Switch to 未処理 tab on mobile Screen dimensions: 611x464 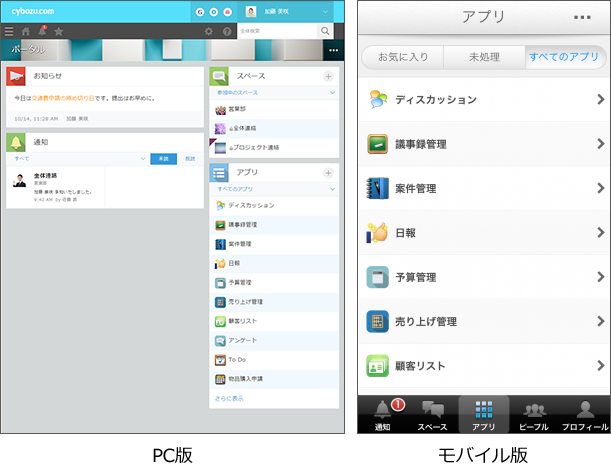click(x=484, y=57)
